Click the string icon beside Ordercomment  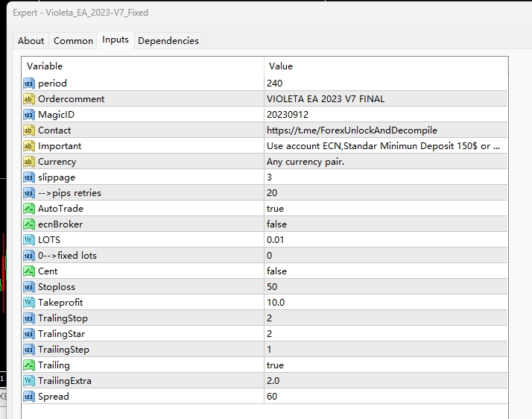tap(29, 99)
